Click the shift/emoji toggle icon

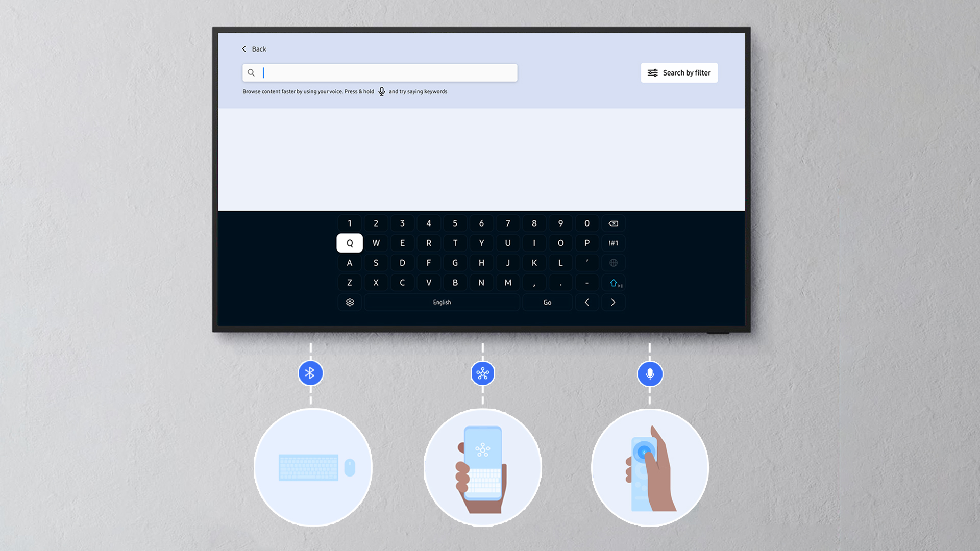(614, 282)
